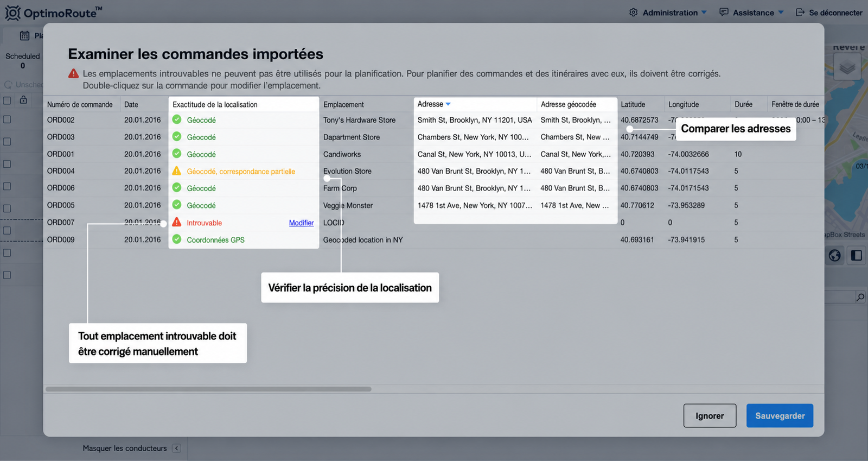The width and height of the screenshot is (868, 461).
Task: Select the Emplacement column header
Action: pyautogui.click(x=343, y=104)
